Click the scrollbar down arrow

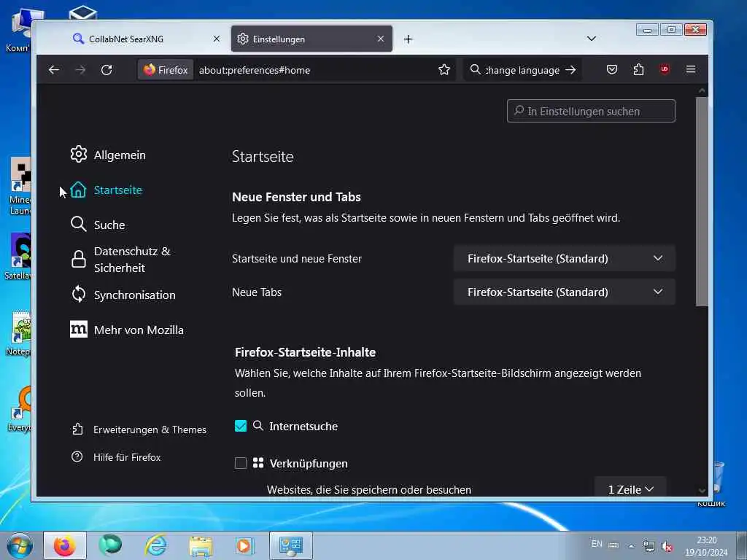pyautogui.click(x=702, y=491)
